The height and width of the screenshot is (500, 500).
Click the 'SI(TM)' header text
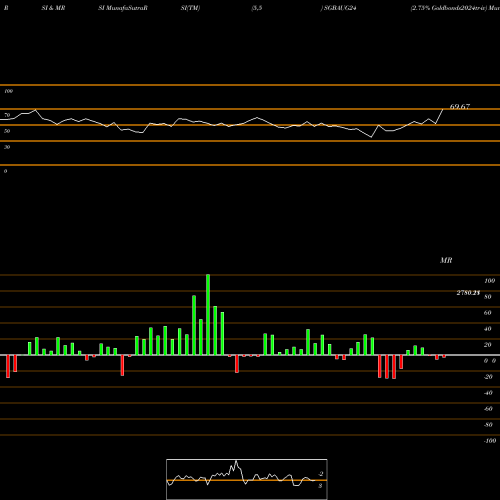190,8
